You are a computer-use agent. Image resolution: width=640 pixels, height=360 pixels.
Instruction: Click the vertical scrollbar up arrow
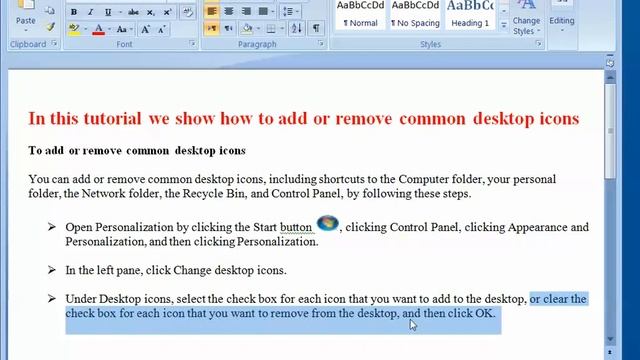click(x=610, y=77)
